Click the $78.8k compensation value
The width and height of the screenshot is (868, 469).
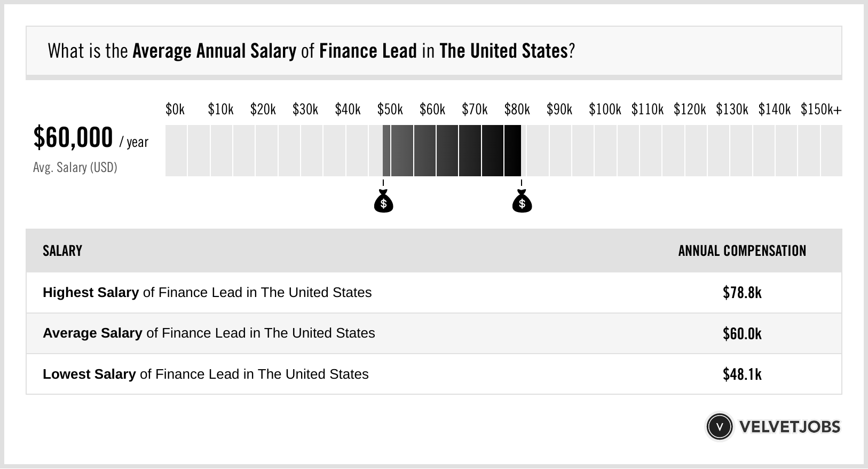[x=742, y=293]
